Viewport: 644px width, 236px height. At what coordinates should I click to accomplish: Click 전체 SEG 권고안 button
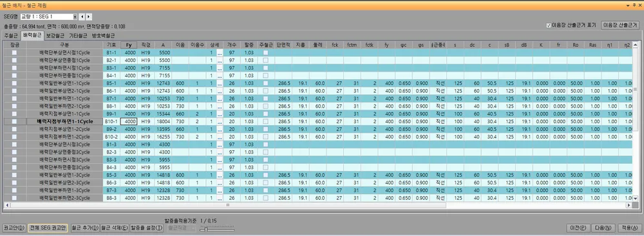(x=48, y=228)
